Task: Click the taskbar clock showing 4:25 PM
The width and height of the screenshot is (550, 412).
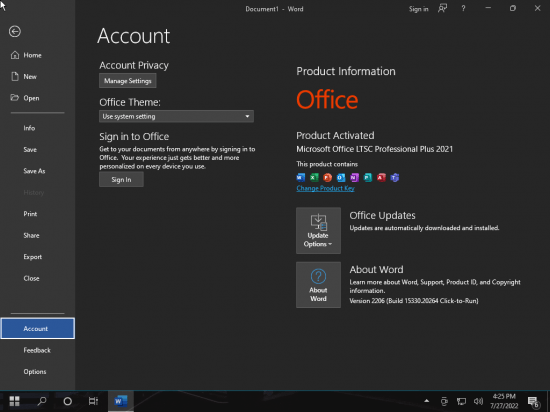Action: tap(504, 401)
